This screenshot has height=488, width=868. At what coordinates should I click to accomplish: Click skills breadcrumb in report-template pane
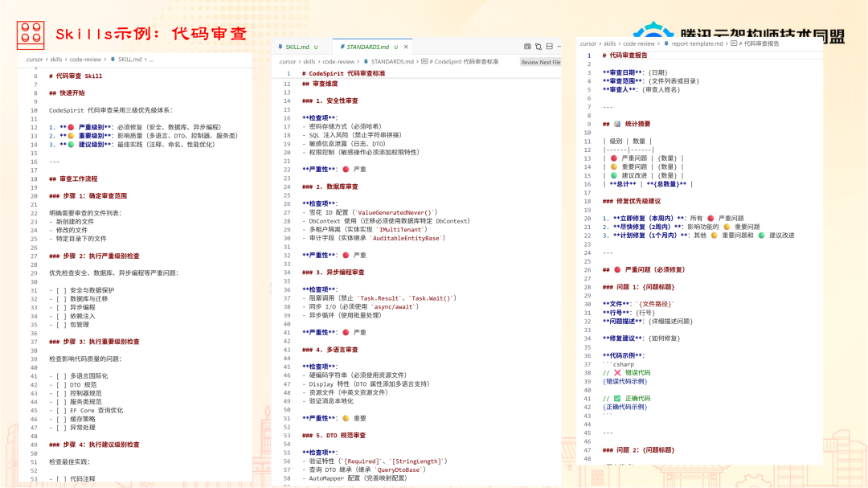click(x=609, y=43)
